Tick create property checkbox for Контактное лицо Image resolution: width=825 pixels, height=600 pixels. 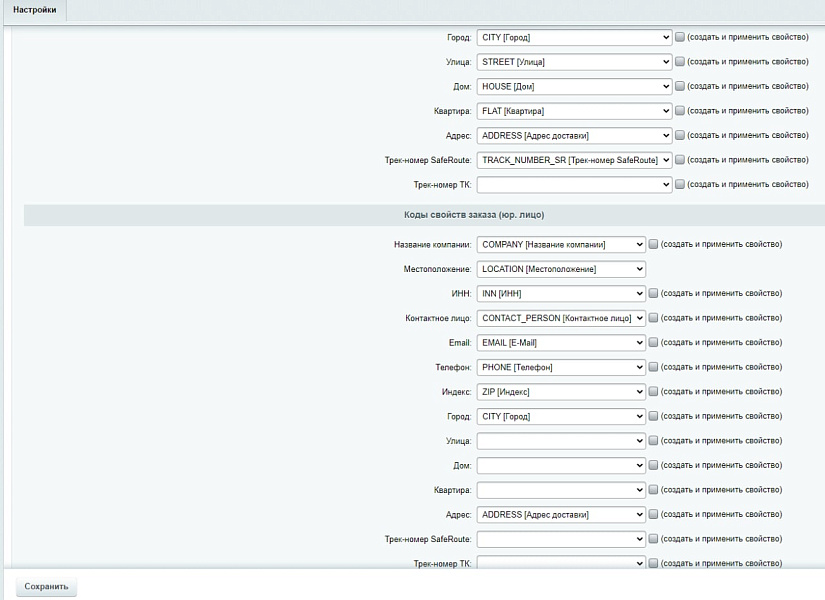coord(654,318)
